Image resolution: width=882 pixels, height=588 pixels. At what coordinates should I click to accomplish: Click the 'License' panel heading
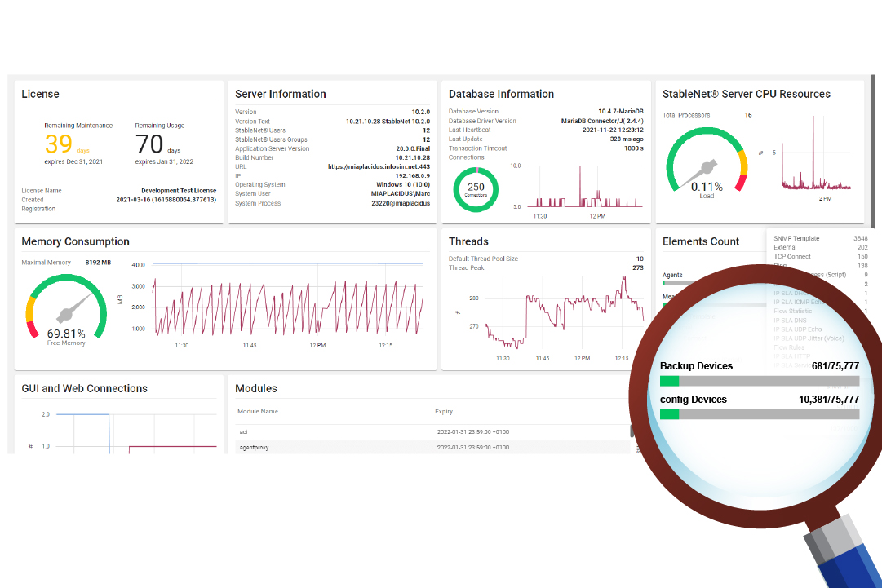[x=40, y=94]
